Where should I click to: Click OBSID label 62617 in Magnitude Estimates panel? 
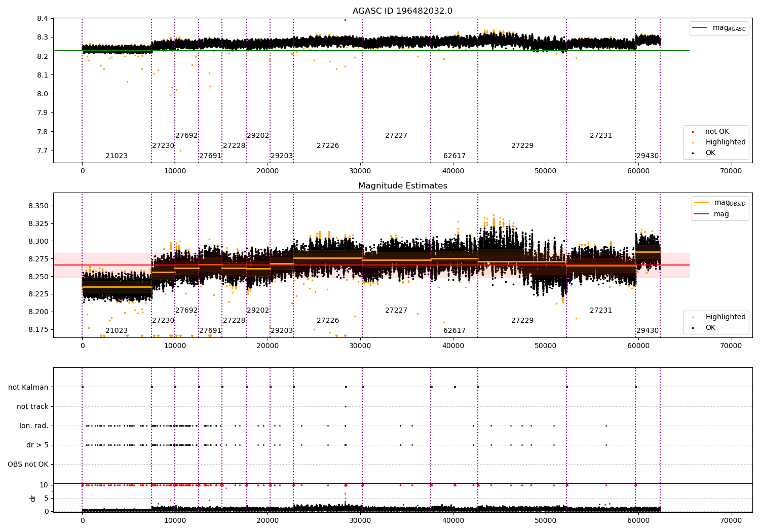click(x=454, y=331)
